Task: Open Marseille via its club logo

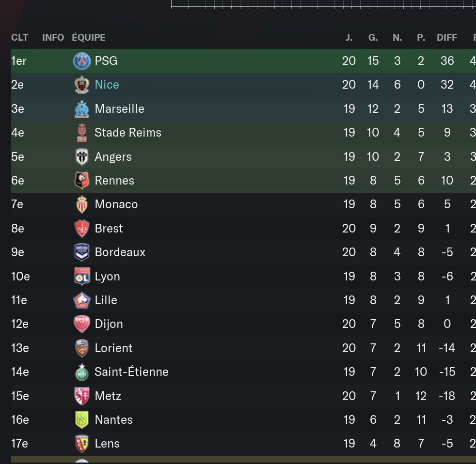Action: 81,109
